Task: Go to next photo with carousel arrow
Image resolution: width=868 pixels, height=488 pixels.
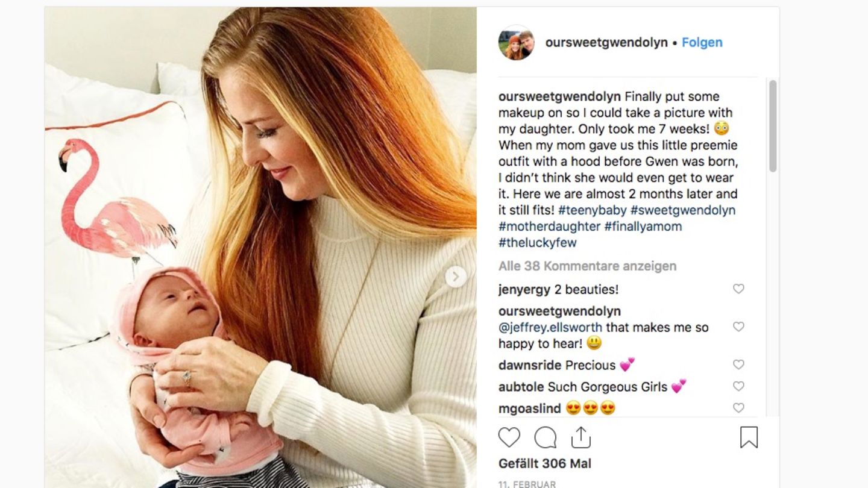Action: click(456, 277)
